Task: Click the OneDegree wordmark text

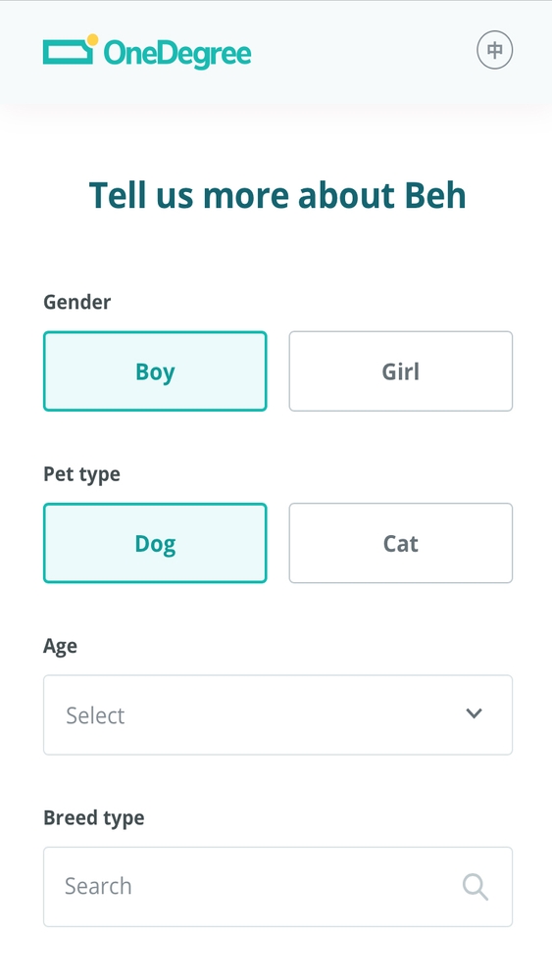Action: (177, 54)
